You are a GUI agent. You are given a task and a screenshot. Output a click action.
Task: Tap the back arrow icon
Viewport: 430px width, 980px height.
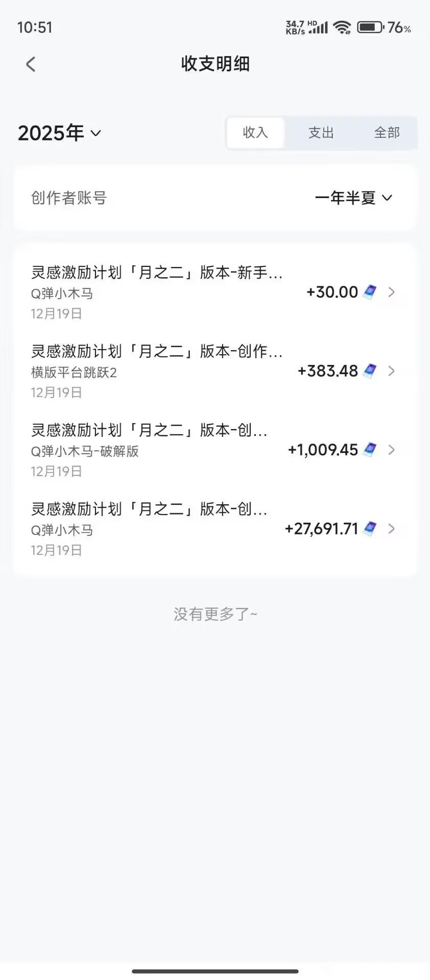[31, 64]
